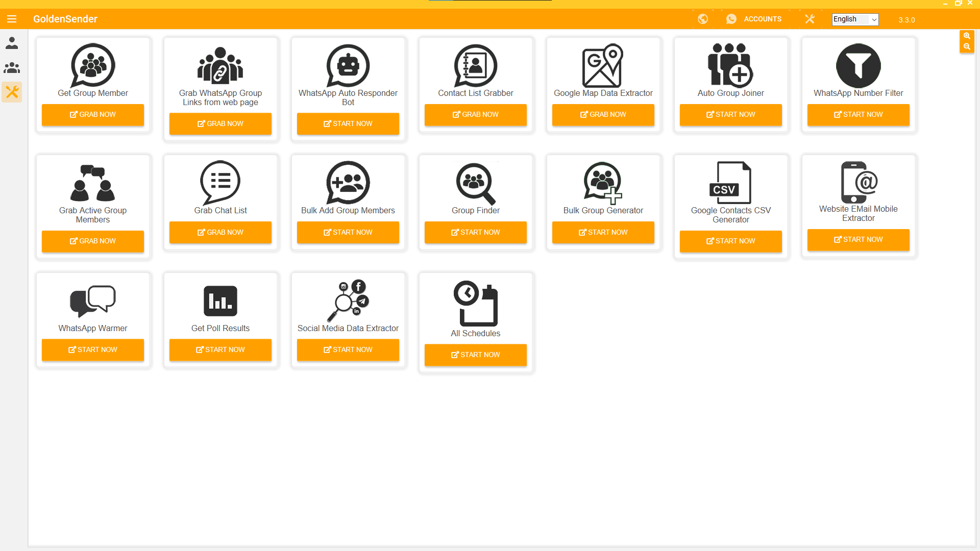
Task: Click START NOW under Auto Group Joiner
Action: coord(730,115)
